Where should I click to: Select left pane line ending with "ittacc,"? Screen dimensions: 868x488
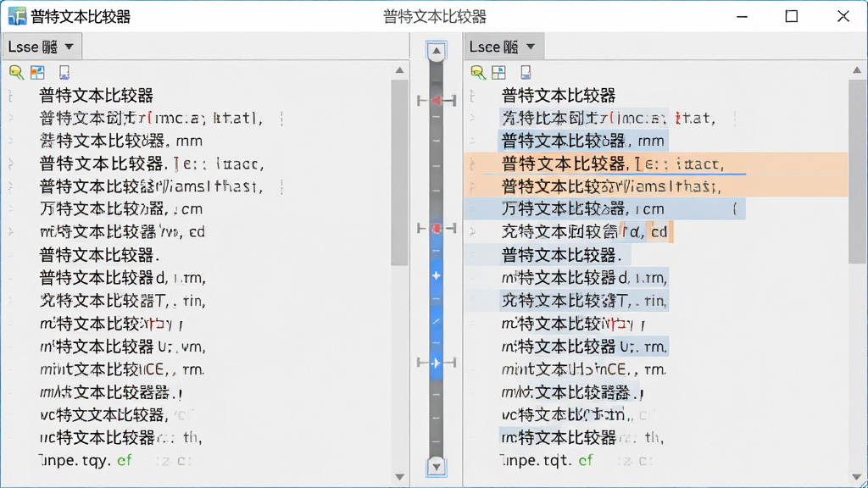click(151, 164)
